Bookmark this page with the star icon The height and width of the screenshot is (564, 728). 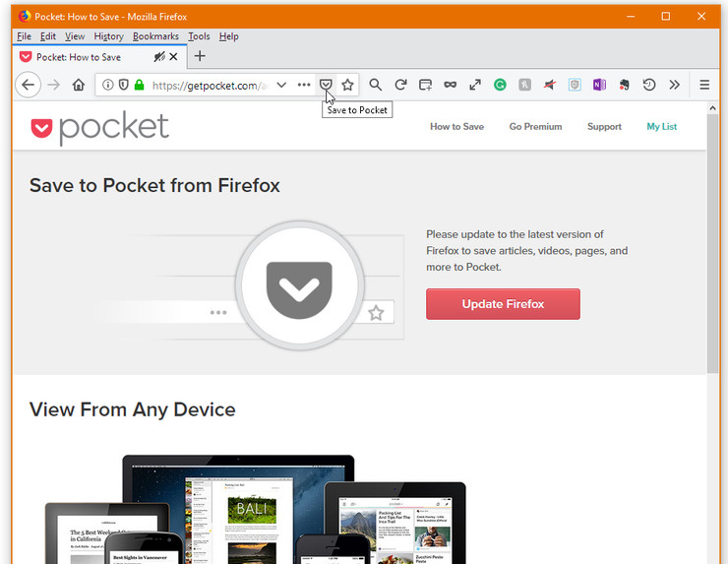tap(347, 85)
